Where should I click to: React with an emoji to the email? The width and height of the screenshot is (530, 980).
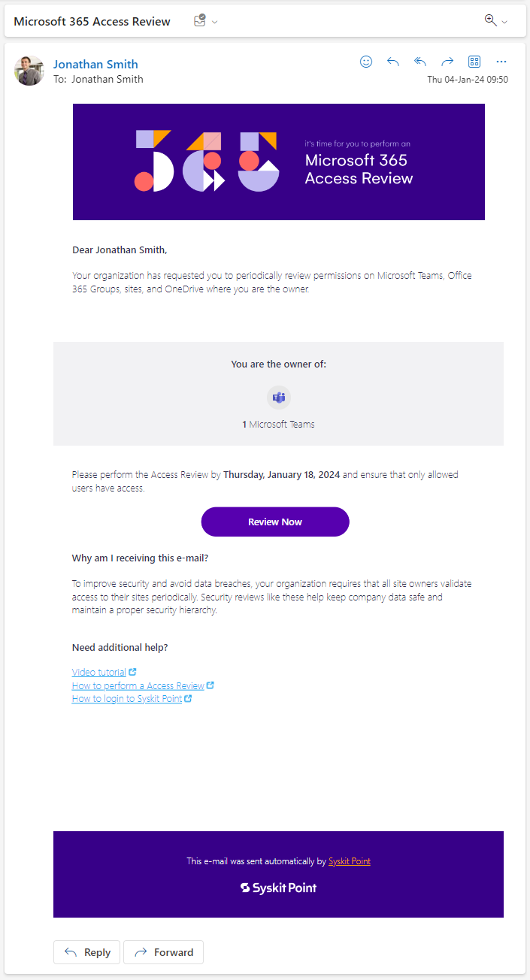[x=366, y=62]
